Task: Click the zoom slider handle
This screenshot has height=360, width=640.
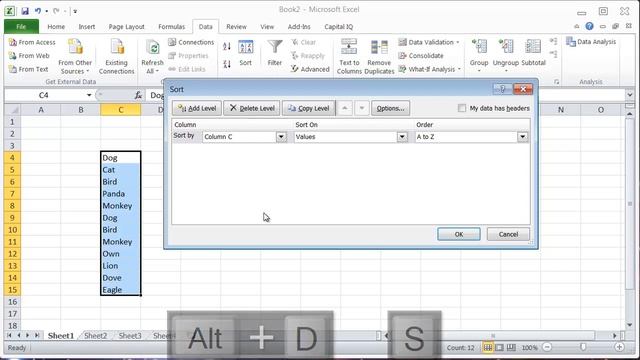Action: pyautogui.click(x=583, y=347)
